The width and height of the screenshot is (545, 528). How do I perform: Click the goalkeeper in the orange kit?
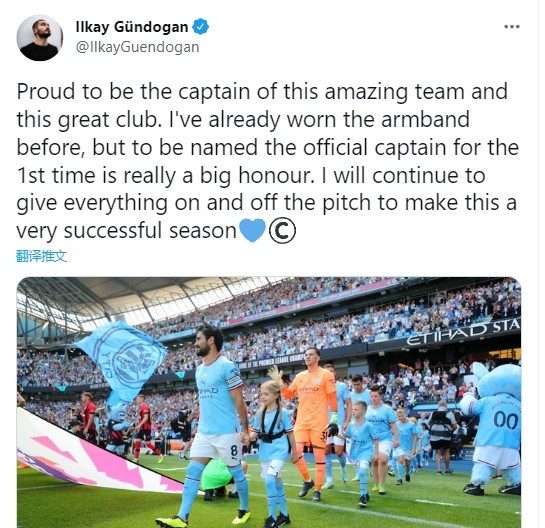(313, 421)
